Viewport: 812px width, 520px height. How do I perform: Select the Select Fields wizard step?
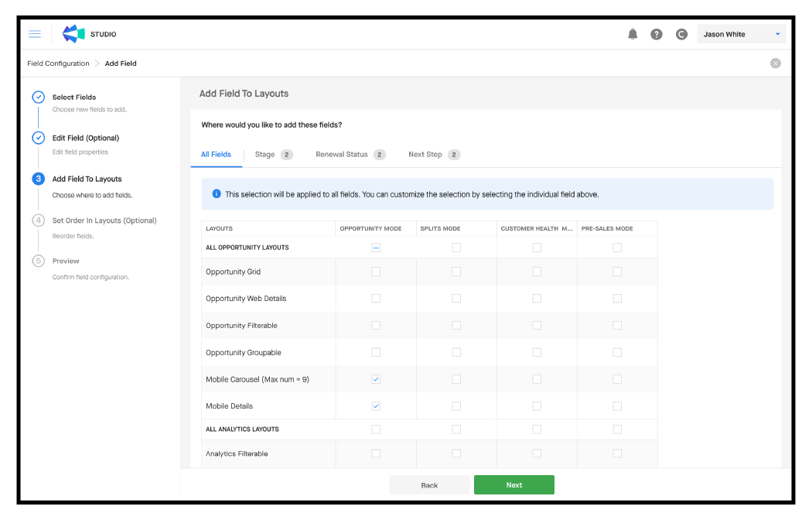74,97
